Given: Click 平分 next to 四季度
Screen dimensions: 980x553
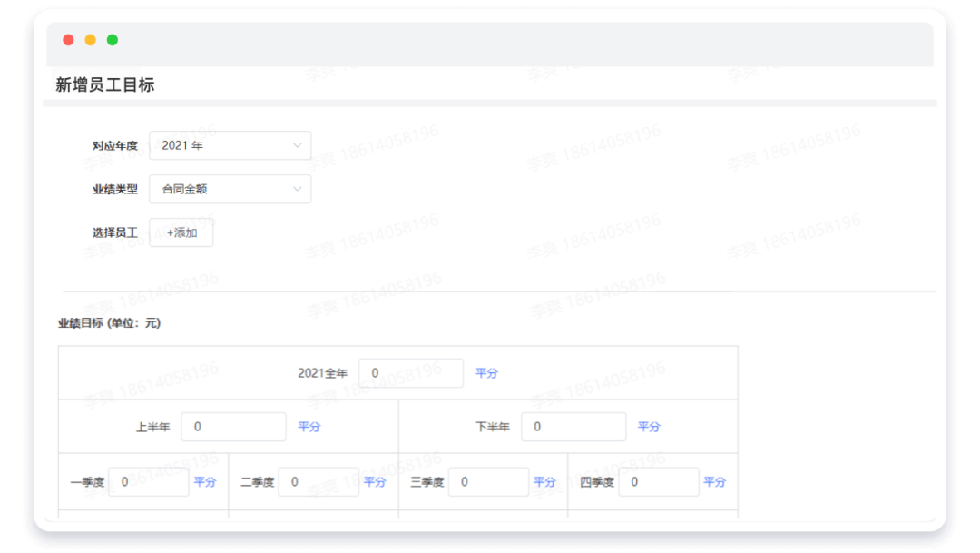Looking at the screenshot, I should (714, 481).
